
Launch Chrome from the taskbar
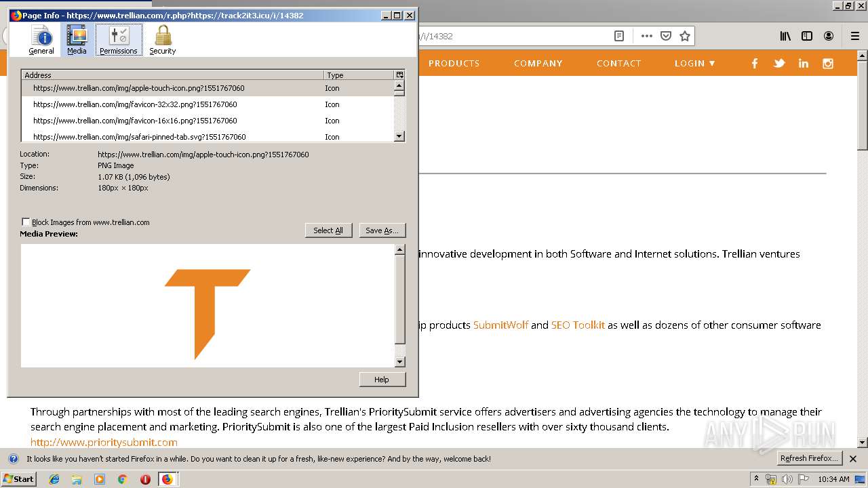pyautogui.click(x=122, y=479)
